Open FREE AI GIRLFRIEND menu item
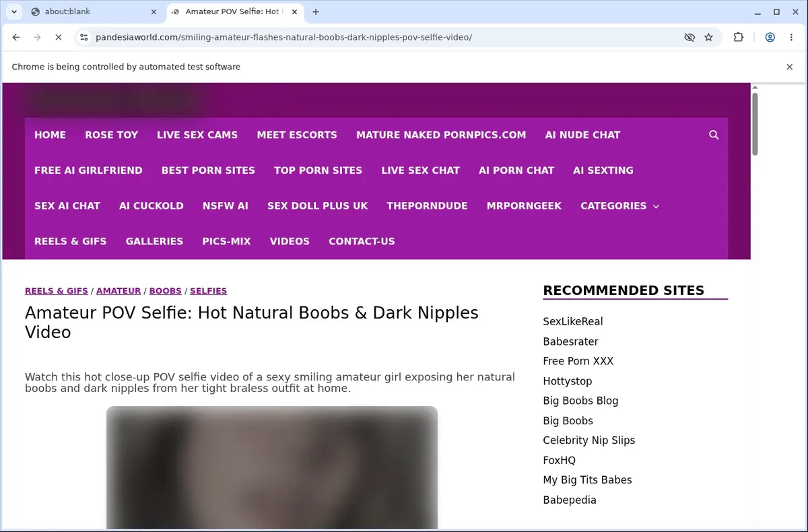 tap(88, 170)
